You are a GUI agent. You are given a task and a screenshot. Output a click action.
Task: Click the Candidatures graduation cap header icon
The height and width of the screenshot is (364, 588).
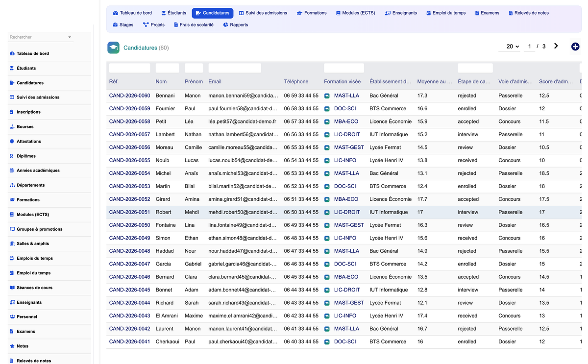click(114, 48)
